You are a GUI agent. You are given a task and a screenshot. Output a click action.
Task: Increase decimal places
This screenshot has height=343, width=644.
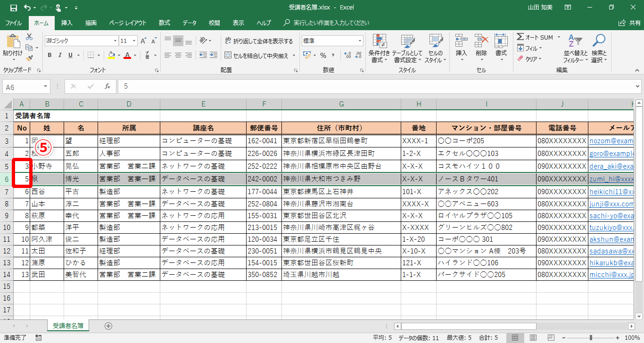tap(348, 55)
